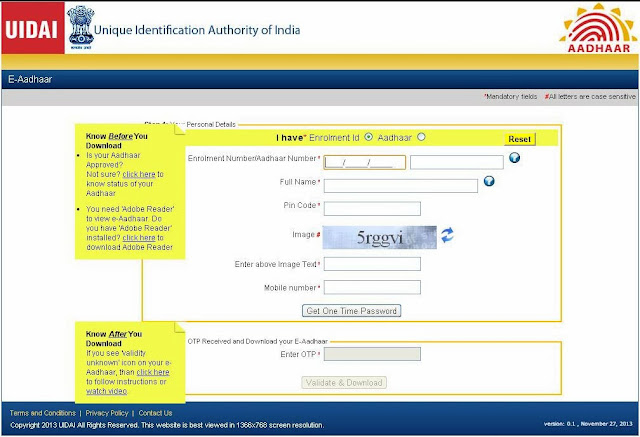
Task: Focus the Full Name input field
Action: click(x=401, y=186)
